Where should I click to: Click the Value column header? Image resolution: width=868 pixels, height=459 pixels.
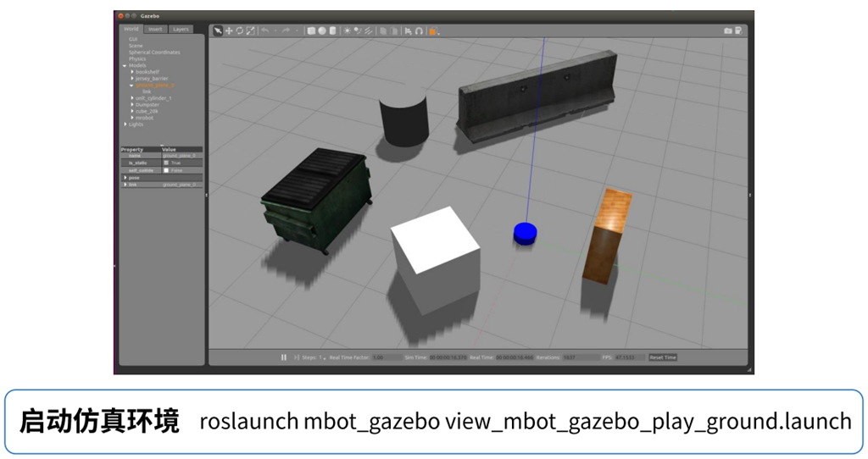(x=169, y=149)
